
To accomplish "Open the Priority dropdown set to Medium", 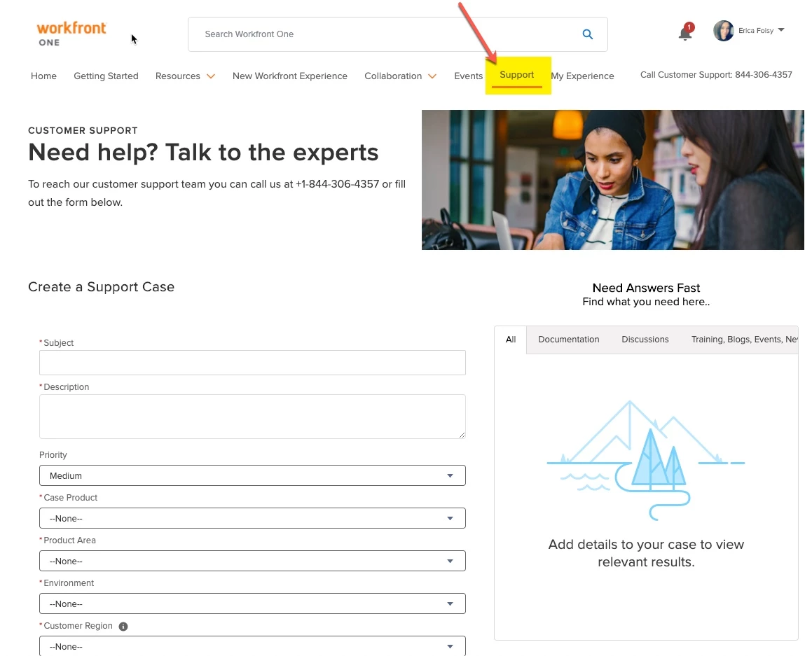I will click(x=252, y=475).
